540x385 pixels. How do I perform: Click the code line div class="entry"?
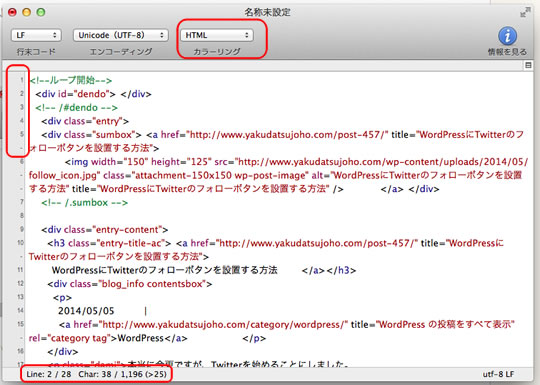(x=85, y=121)
